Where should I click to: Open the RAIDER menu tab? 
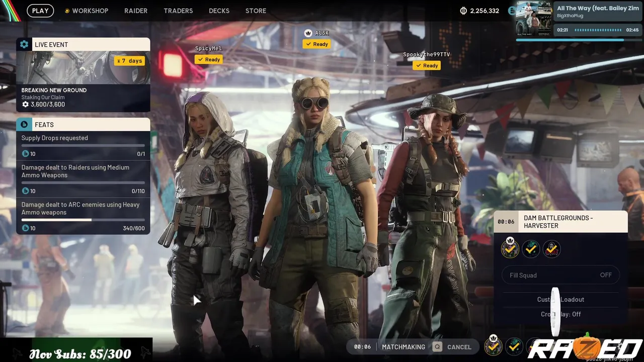[136, 11]
